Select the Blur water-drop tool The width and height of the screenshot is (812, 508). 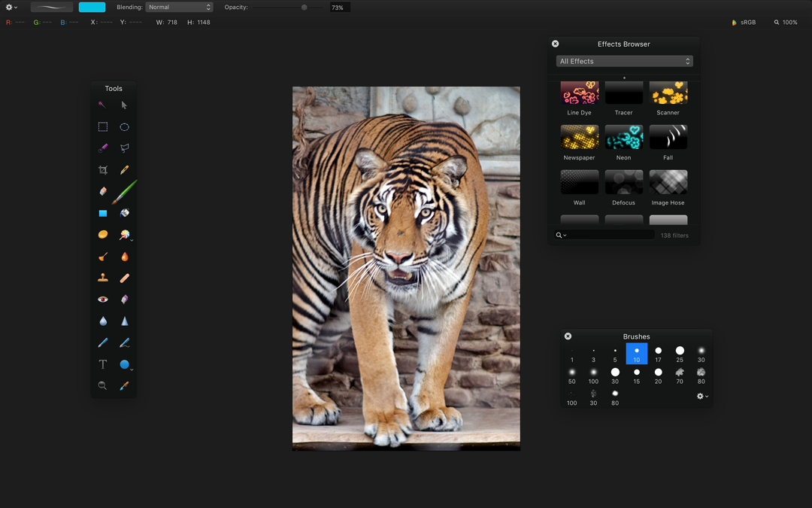pyautogui.click(x=103, y=321)
